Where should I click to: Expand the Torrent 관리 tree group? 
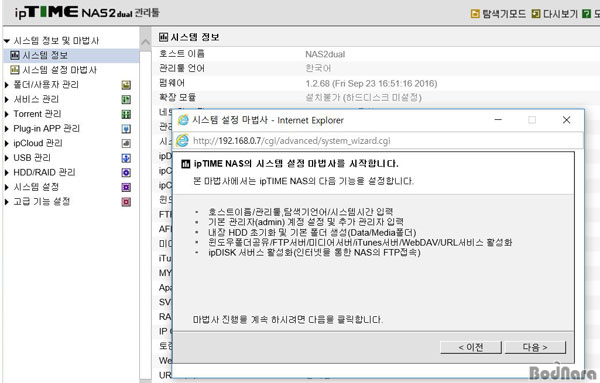click(x=7, y=114)
